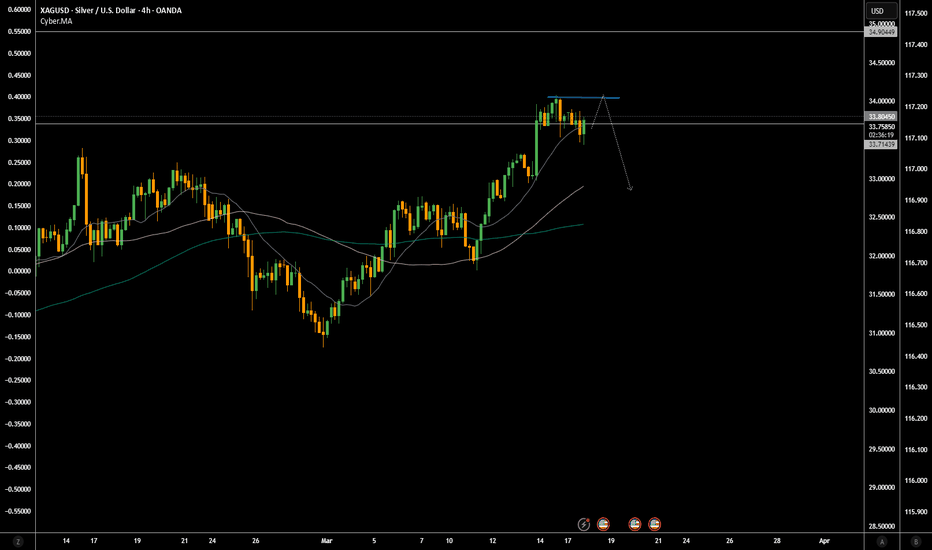Click the 34.90449 horizontal line price label

tap(881, 32)
